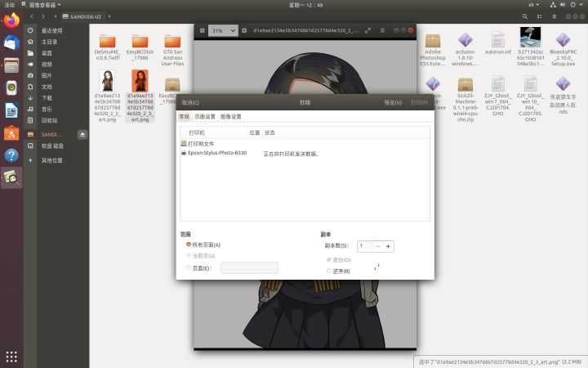This screenshot has width=588, height=368.
Task: Select 所有页面 radio button
Action: 189,245
